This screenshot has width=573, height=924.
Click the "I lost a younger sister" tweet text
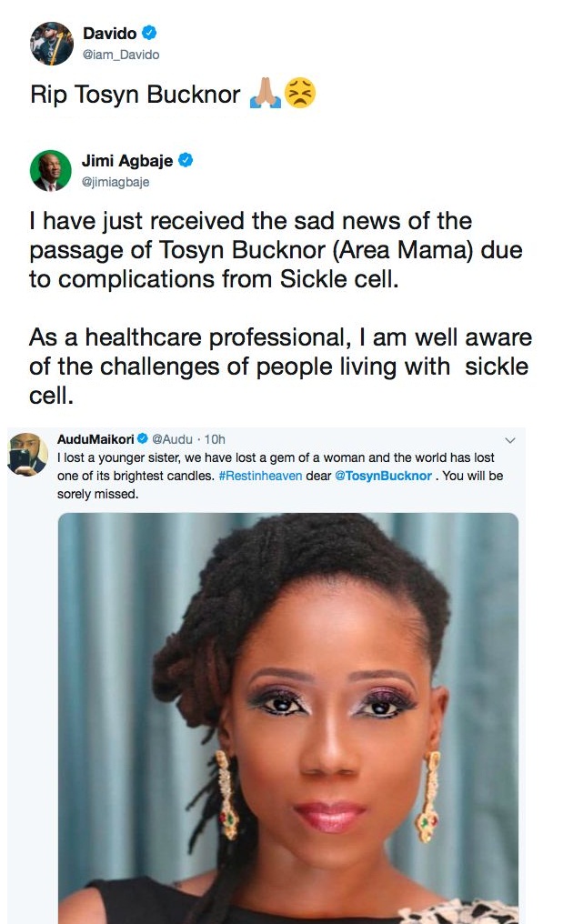[273, 457]
